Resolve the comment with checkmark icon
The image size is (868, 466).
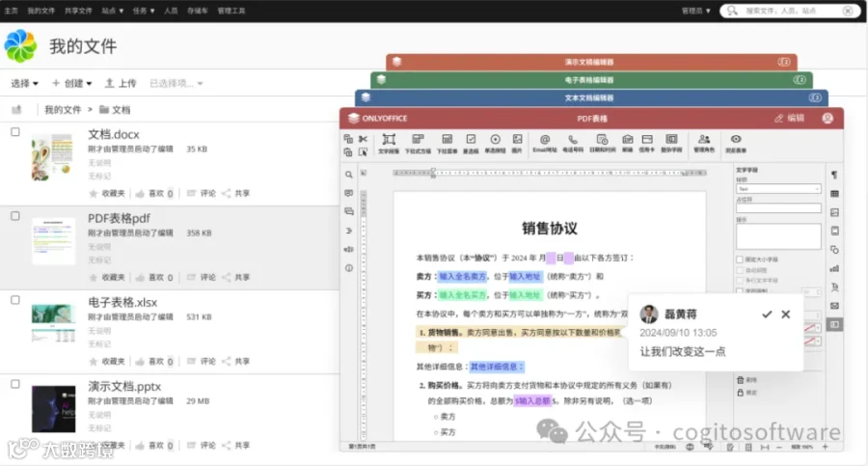click(767, 315)
